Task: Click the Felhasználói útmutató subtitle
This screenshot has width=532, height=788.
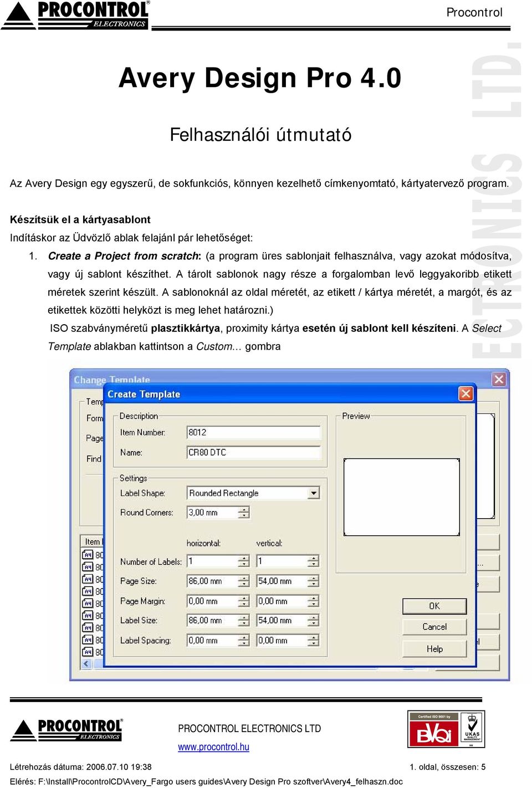Action: (260, 135)
